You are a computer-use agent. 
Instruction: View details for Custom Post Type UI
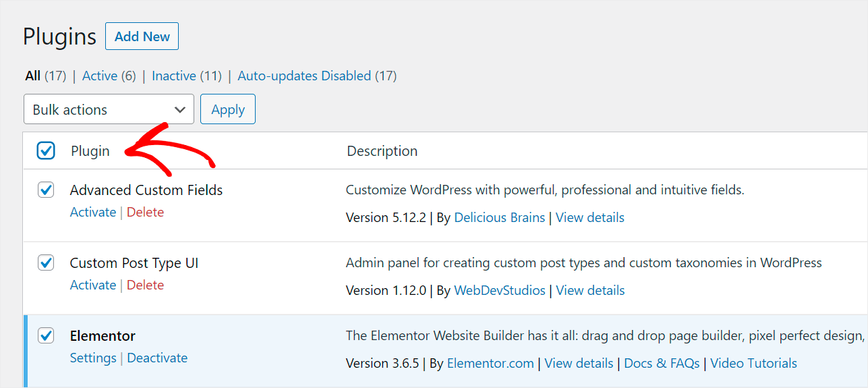(x=590, y=290)
